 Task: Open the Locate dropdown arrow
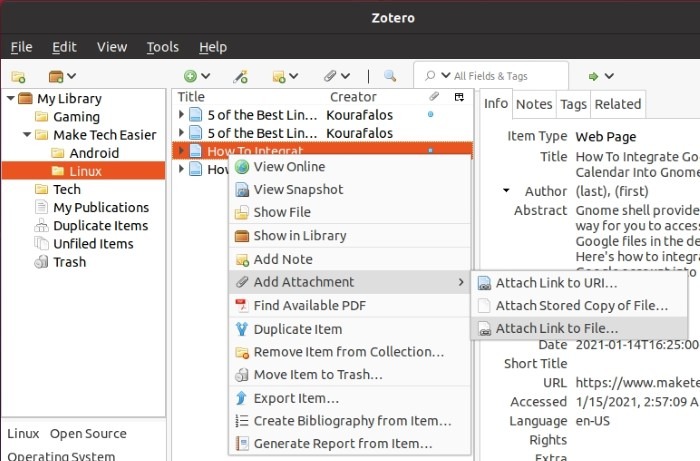pyautogui.click(x=609, y=76)
